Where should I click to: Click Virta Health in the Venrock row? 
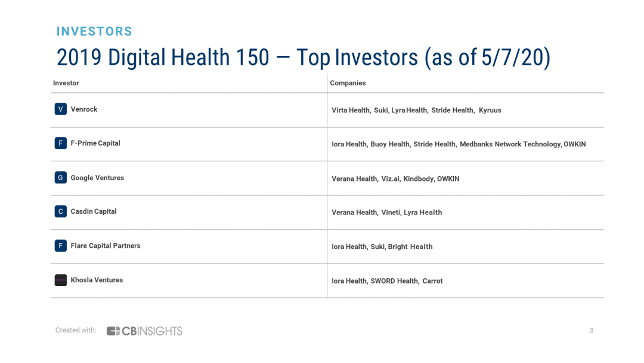[x=351, y=110]
